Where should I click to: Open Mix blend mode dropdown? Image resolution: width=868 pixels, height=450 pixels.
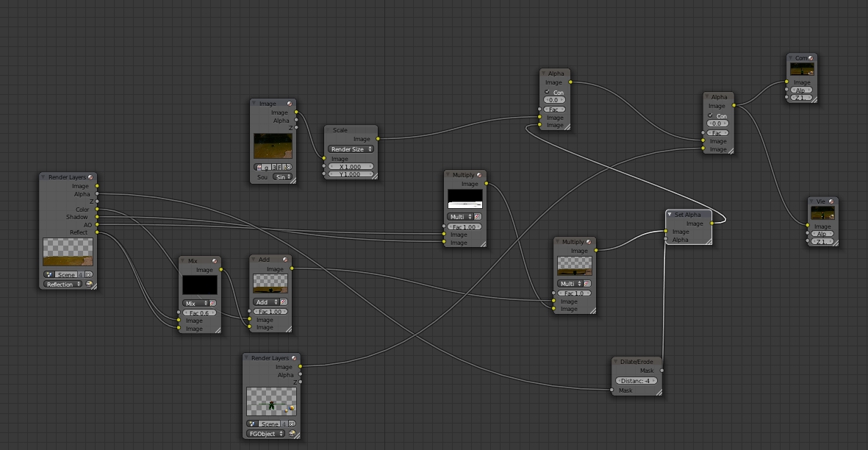click(x=196, y=304)
